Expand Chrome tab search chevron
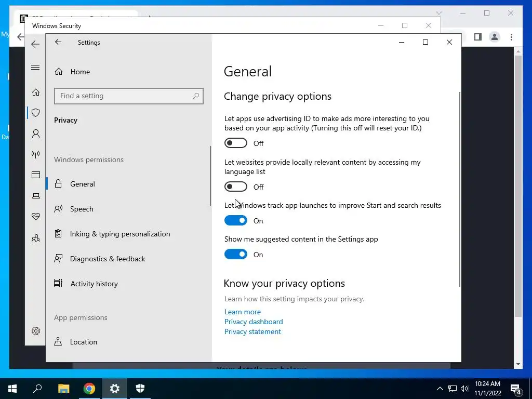 coord(439,13)
